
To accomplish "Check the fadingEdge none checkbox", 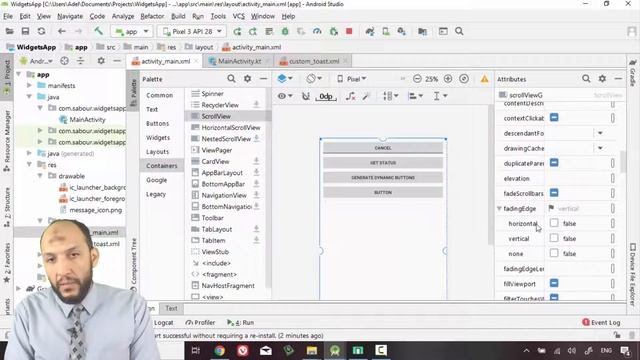I will click(554, 253).
